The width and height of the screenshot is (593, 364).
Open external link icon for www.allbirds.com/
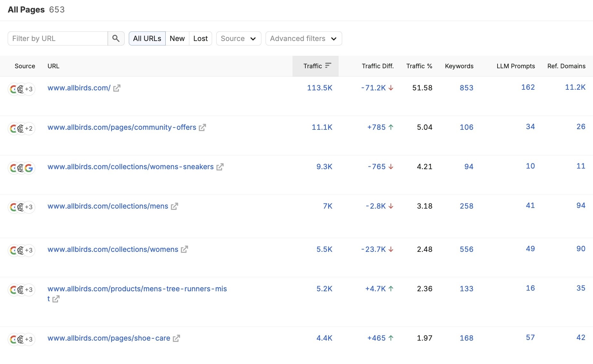[117, 88]
